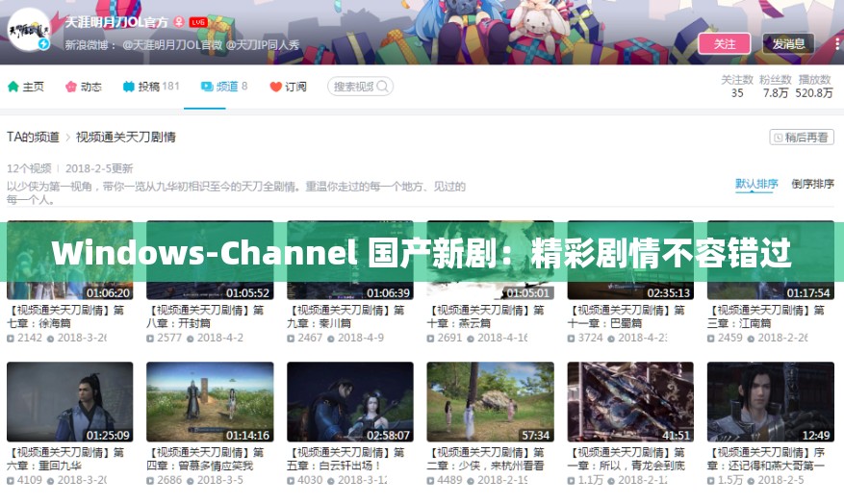Screen dimensions: 844x504
Task: Play the 12:49 prologue thumbnail
Action: coord(771,402)
